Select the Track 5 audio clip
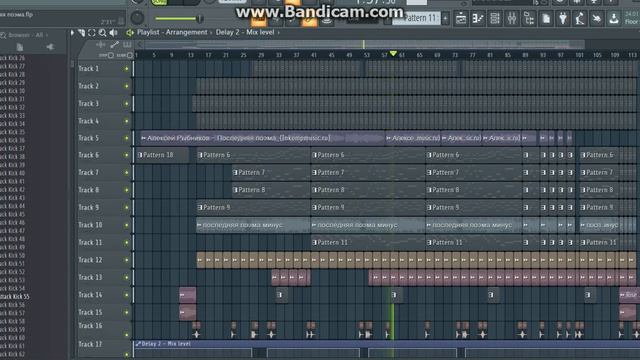Image resolution: width=640 pixels, height=360 pixels. pos(262,138)
